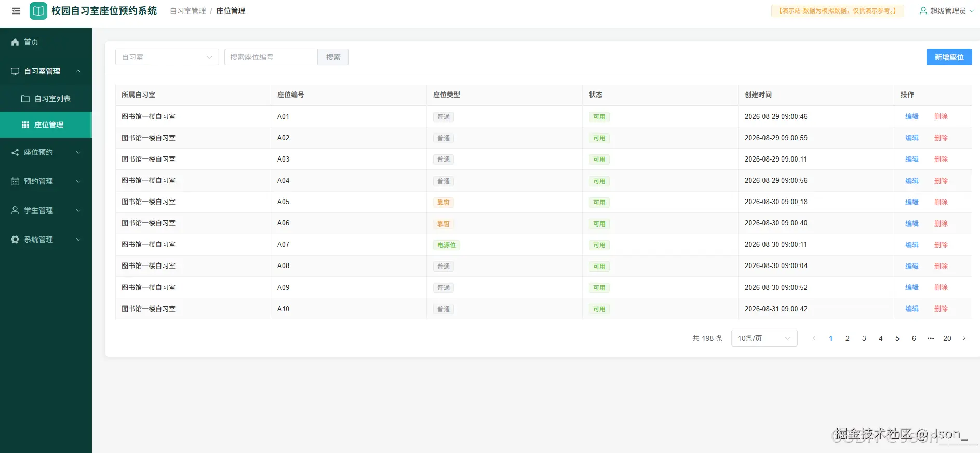
Task: Click the folder icon beside 自习室列表
Action: [25, 99]
